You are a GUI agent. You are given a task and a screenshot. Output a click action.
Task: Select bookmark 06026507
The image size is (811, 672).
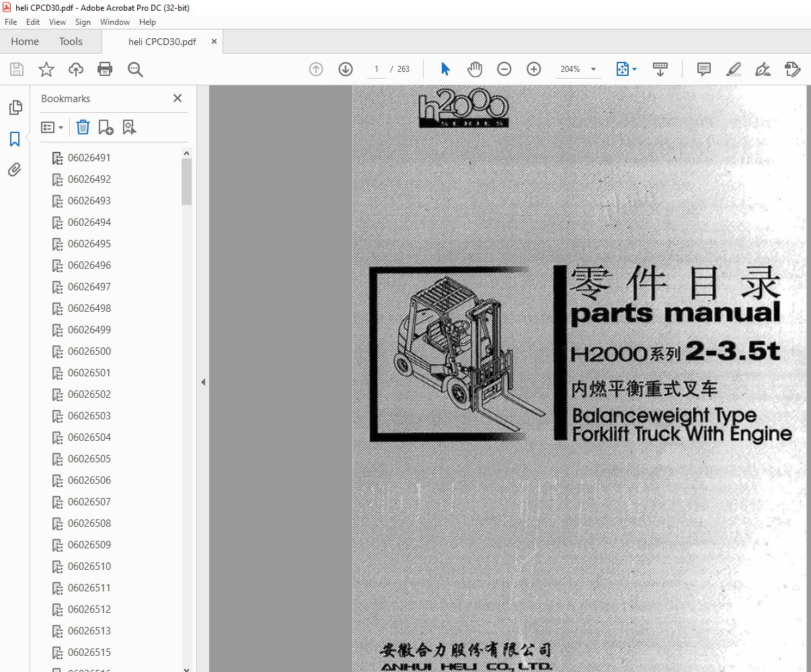[x=89, y=502]
